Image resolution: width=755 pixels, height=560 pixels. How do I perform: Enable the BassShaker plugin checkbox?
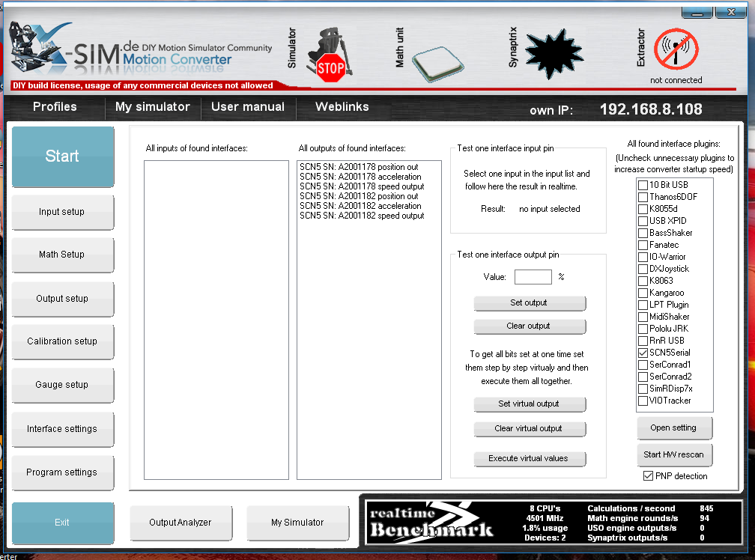(643, 233)
